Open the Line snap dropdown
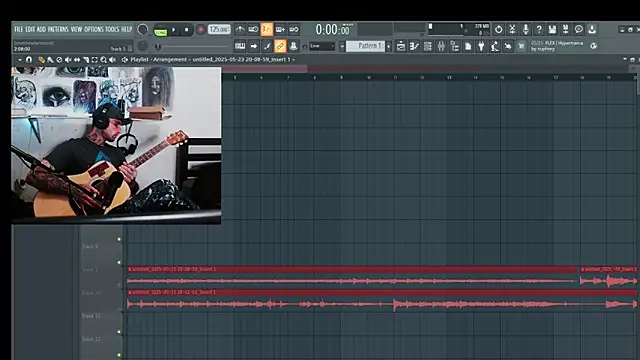This screenshot has height=360, width=640. tap(322, 46)
